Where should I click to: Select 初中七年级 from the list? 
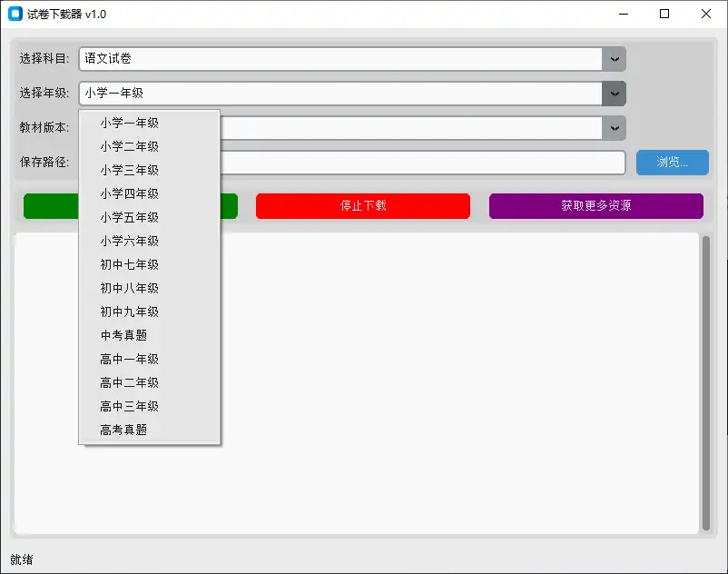coord(127,264)
